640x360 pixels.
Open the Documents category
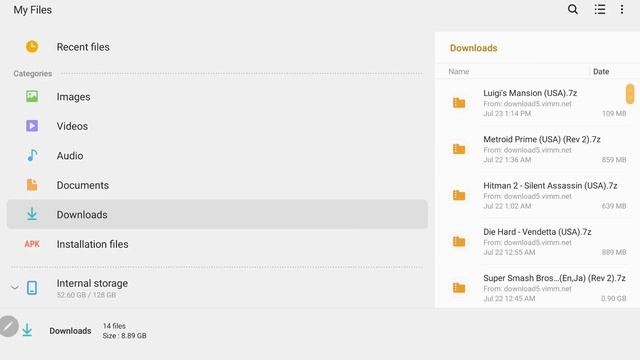pos(217,185)
